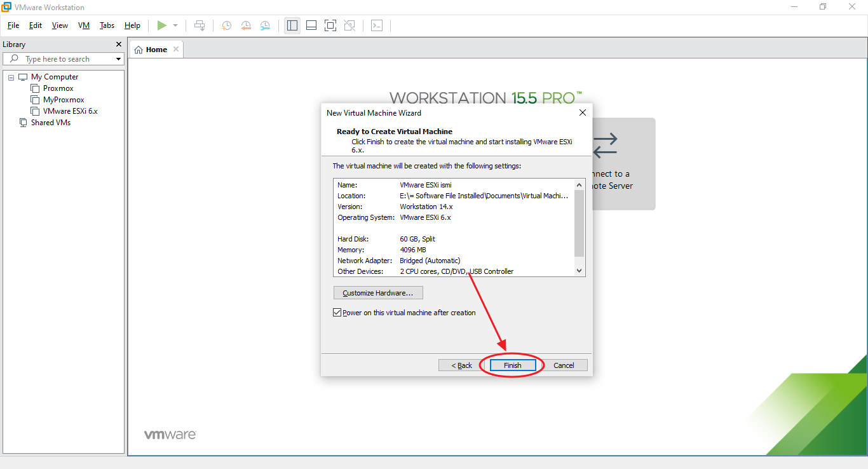Click the library search input field

coord(64,58)
